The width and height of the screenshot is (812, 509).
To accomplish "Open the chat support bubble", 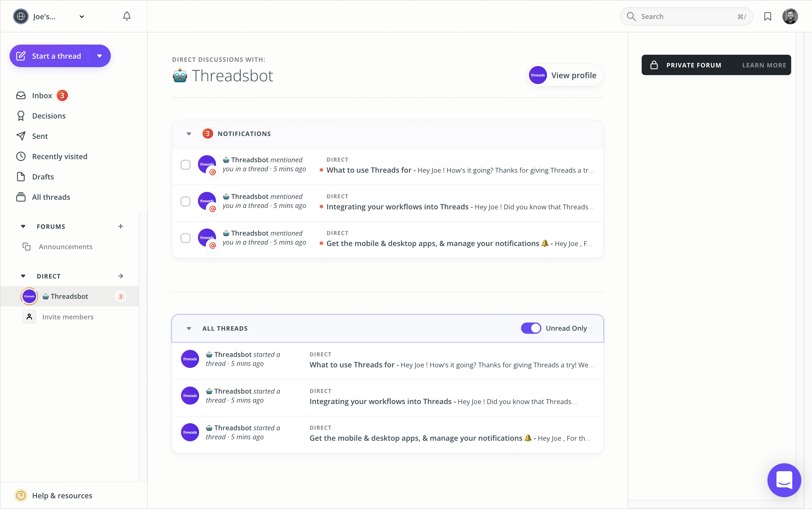I will [x=784, y=480].
